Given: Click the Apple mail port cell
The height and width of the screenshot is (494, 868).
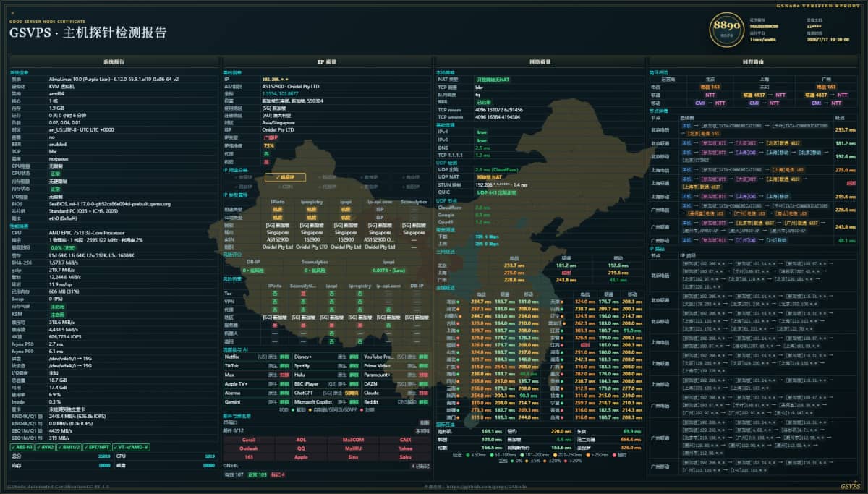Looking at the screenshot, I should pyautogui.click(x=301, y=457).
